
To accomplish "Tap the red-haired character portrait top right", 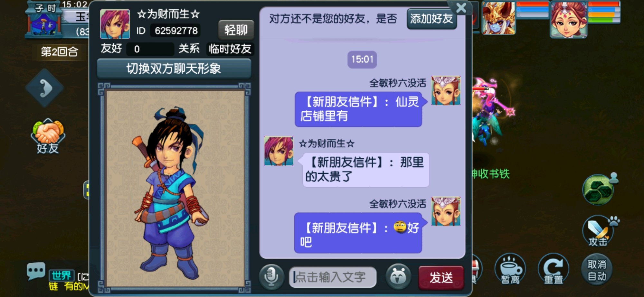I will [569, 19].
